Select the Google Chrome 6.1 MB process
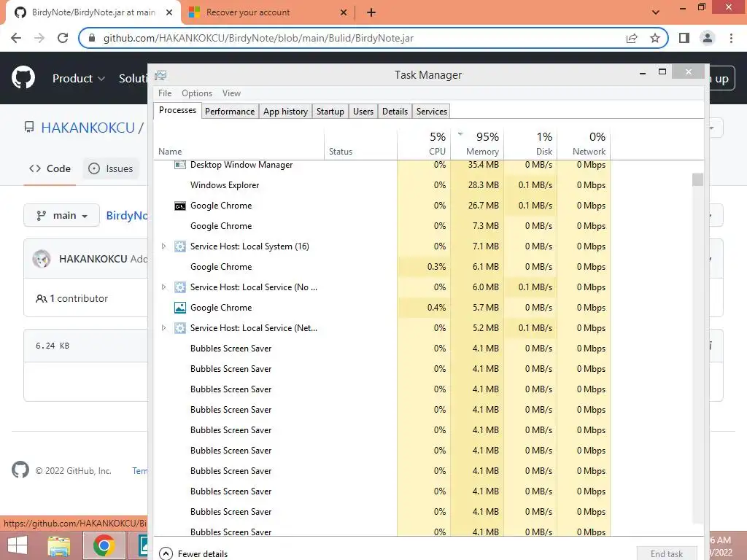This screenshot has height=560, width=747. pyautogui.click(x=382, y=267)
